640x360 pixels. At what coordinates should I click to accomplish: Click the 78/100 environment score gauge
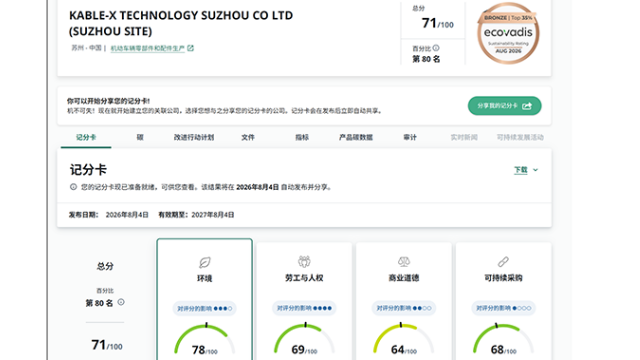pos(204,340)
